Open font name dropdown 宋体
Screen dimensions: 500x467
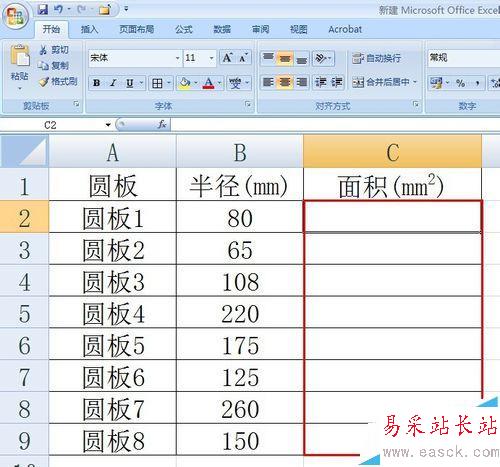[x=178, y=58]
